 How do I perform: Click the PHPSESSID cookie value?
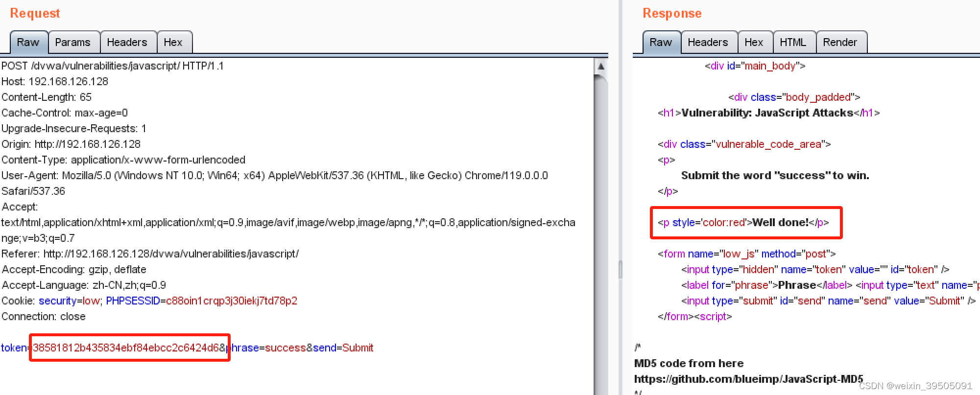click(232, 301)
